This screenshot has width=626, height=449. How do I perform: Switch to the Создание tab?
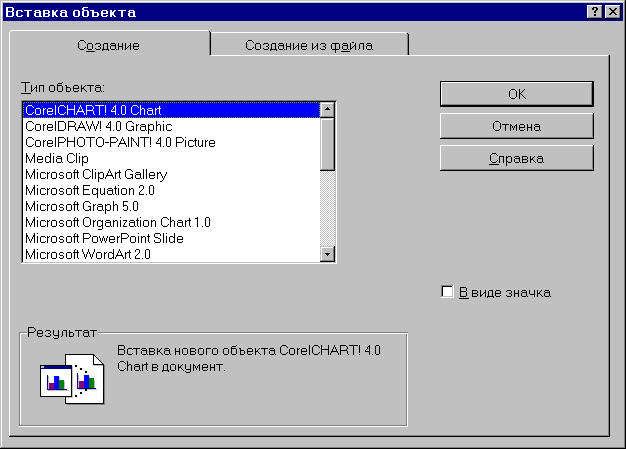[x=108, y=46]
